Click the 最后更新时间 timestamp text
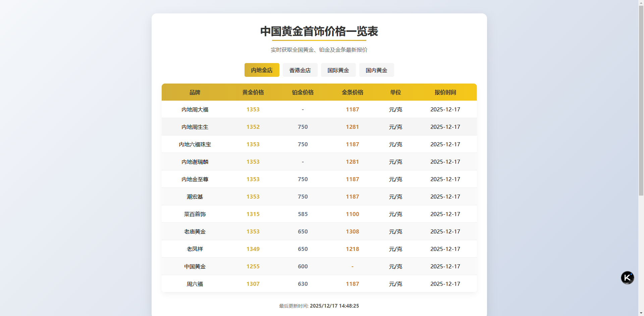Screen dimensions: 644x316 [319, 306]
